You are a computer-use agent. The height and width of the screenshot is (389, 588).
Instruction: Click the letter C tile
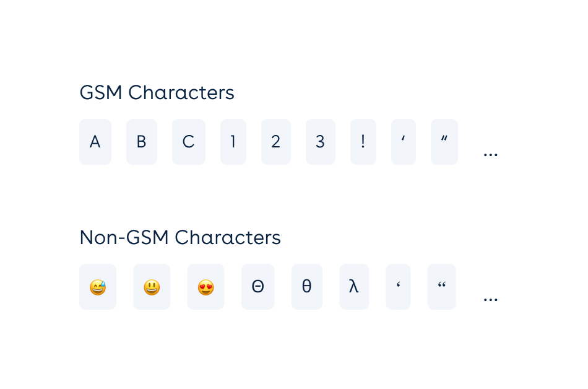point(189,142)
